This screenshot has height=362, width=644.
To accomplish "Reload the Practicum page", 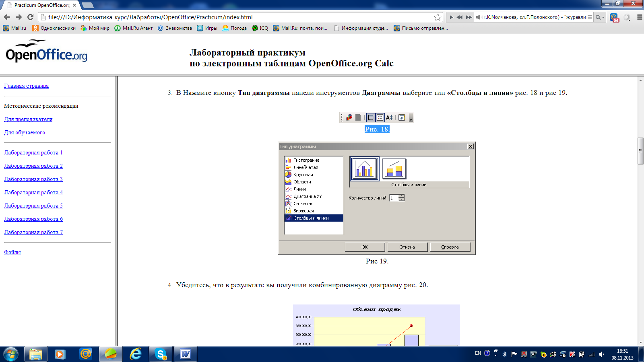I will click(x=30, y=17).
